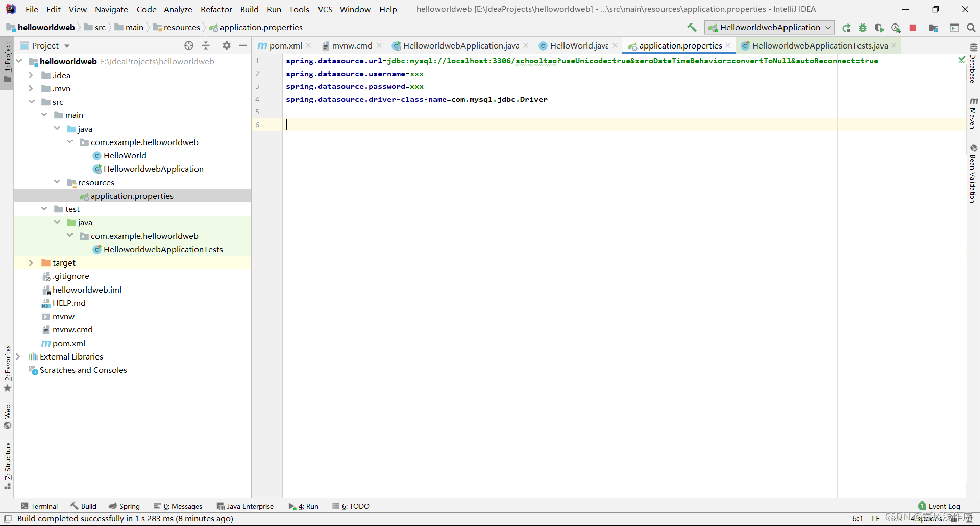Run with Coverage icon
The image size is (980, 526).
[x=879, y=28]
